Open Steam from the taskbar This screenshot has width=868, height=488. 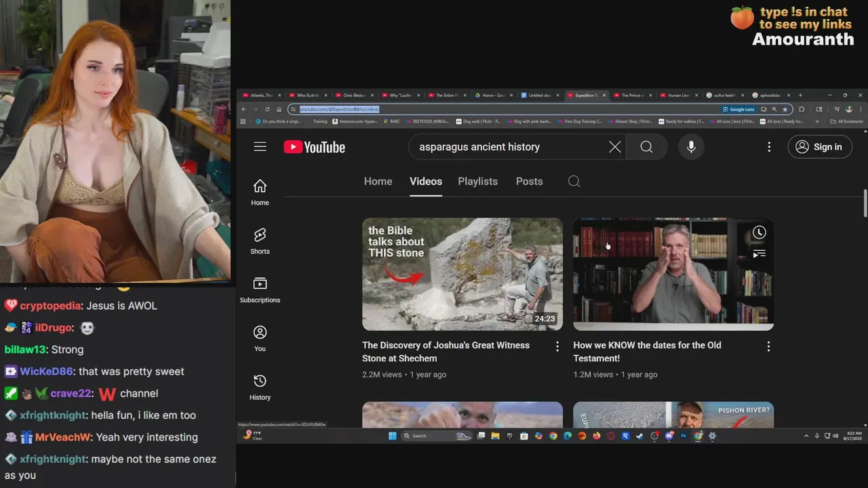click(639, 436)
